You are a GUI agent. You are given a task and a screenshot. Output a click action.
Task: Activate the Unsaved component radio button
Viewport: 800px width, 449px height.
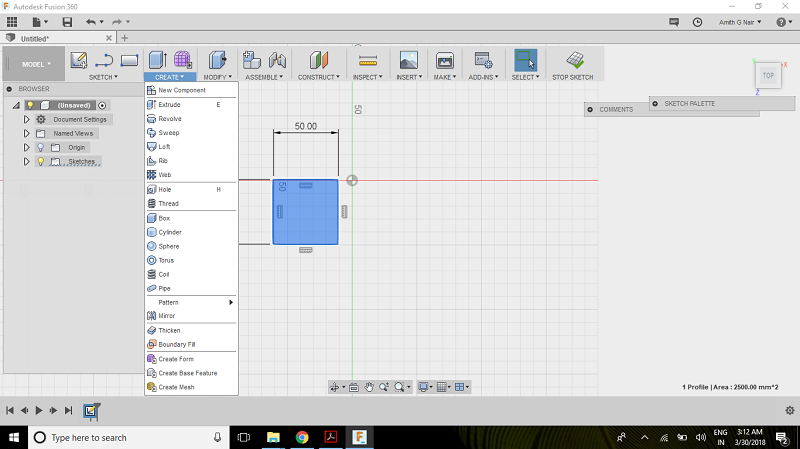(102, 106)
